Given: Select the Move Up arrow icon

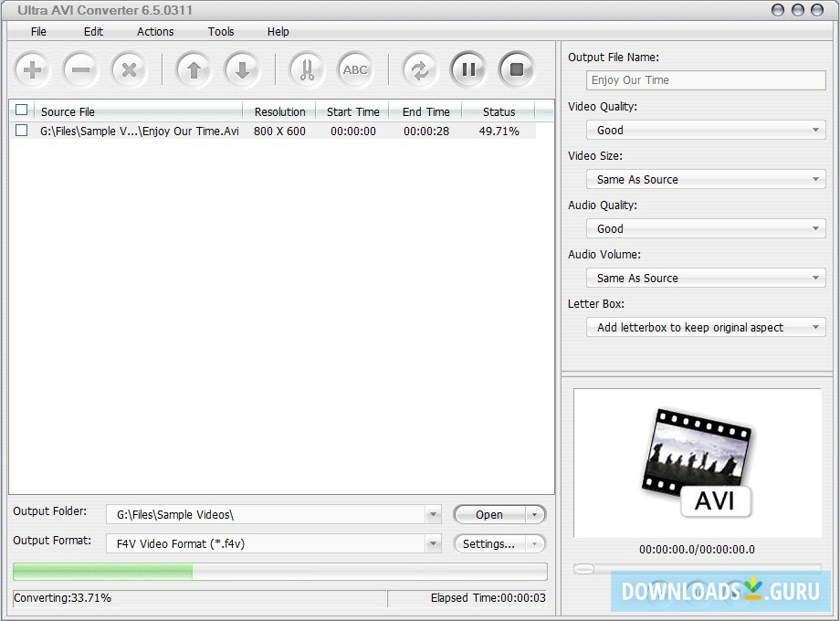Looking at the screenshot, I should click(194, 68).
